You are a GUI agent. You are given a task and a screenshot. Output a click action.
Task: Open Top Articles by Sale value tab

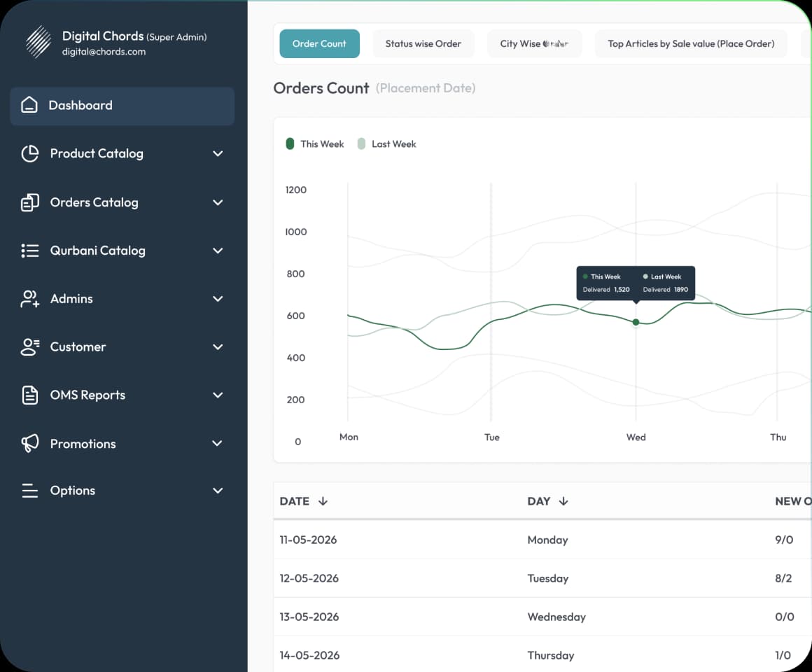[x=691, y=43]
